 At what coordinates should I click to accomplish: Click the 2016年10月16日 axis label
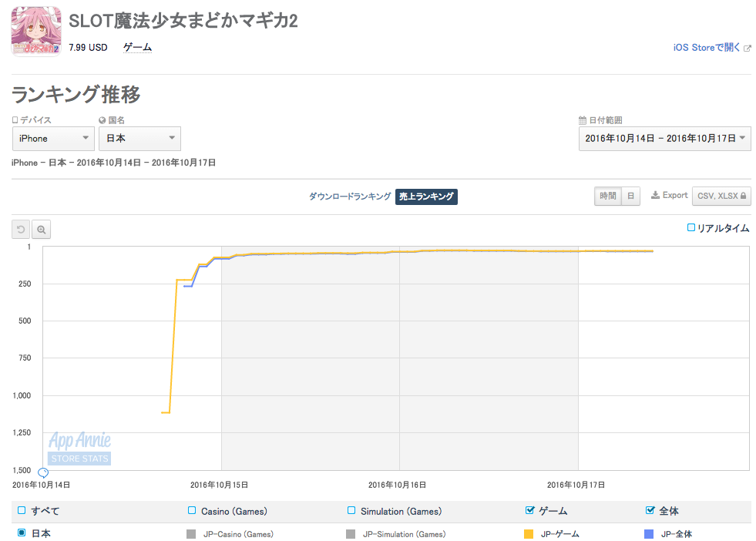398,485
